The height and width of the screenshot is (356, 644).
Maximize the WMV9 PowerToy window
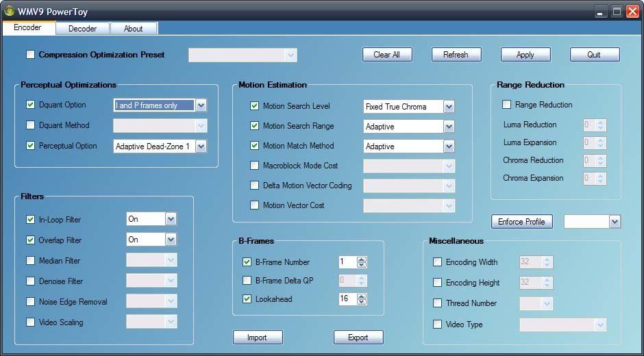[617, 12]
